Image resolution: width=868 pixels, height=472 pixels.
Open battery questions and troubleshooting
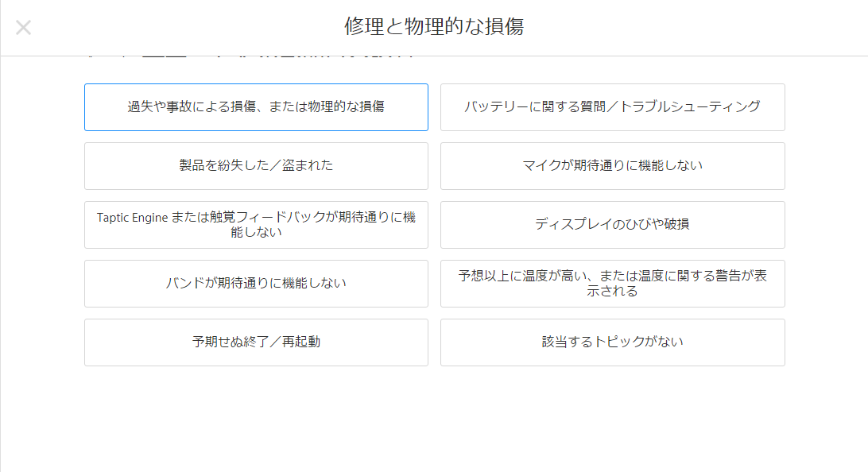(612, 107)
